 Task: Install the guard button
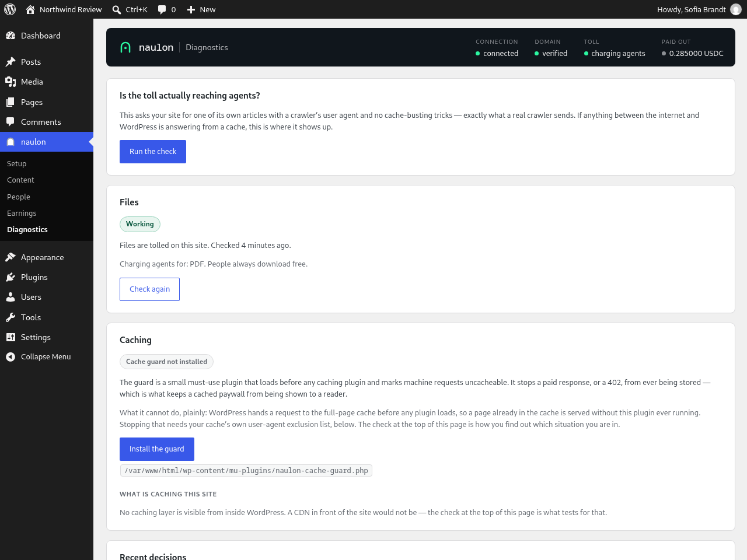pyautogui.click(x=157, y=449)
